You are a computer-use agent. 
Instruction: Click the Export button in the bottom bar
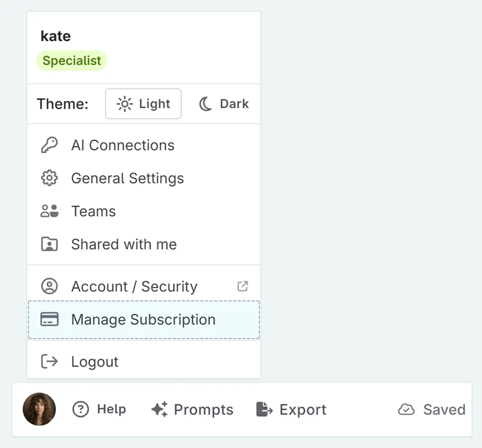coord(291,409)
